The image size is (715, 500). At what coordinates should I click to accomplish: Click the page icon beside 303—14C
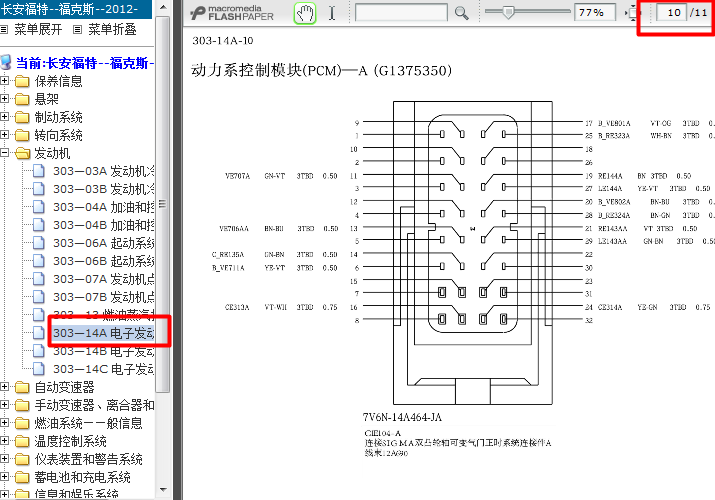[x=39, y=369]
